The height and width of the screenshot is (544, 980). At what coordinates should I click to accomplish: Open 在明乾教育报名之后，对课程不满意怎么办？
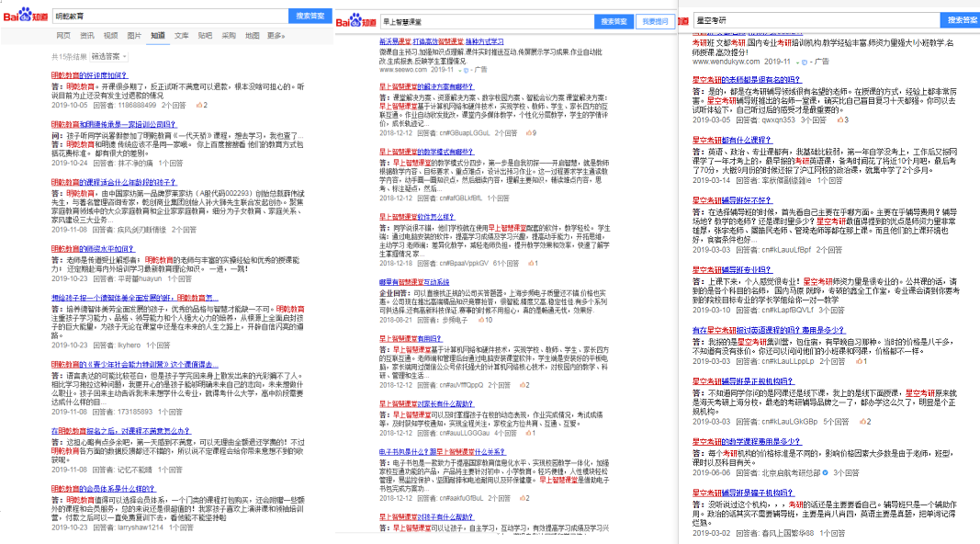tap(121, 432)
